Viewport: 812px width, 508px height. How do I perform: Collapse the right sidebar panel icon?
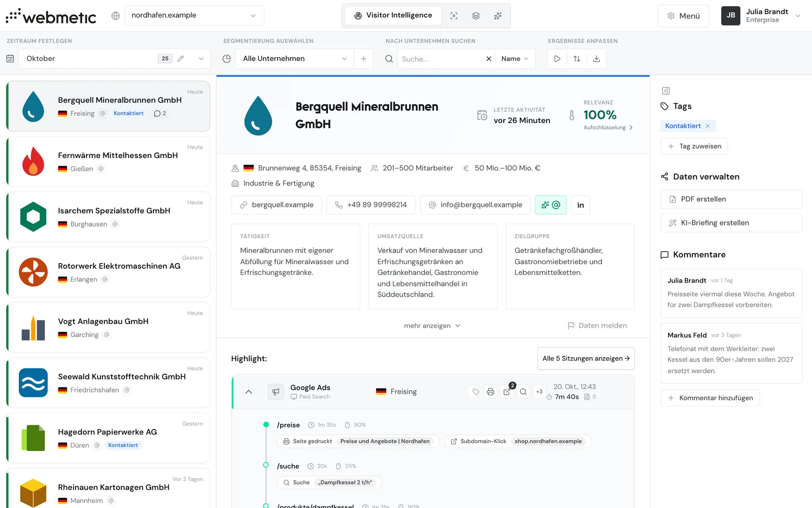pyautogui.click(x=666, y=91)
